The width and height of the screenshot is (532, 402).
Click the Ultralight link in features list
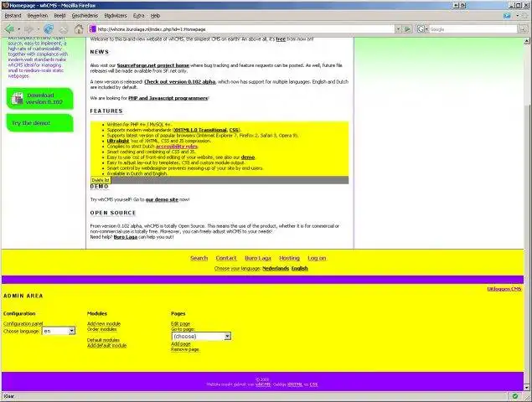(x=118, y=141)
